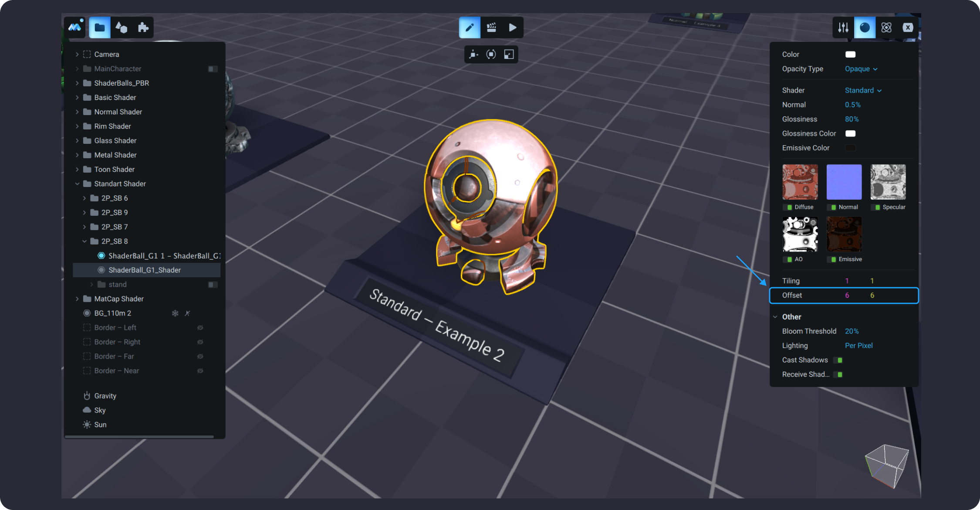This screenshot has width=980, height=510.
Task: Open the AO texture thumbnail
Action: (800, 234)
